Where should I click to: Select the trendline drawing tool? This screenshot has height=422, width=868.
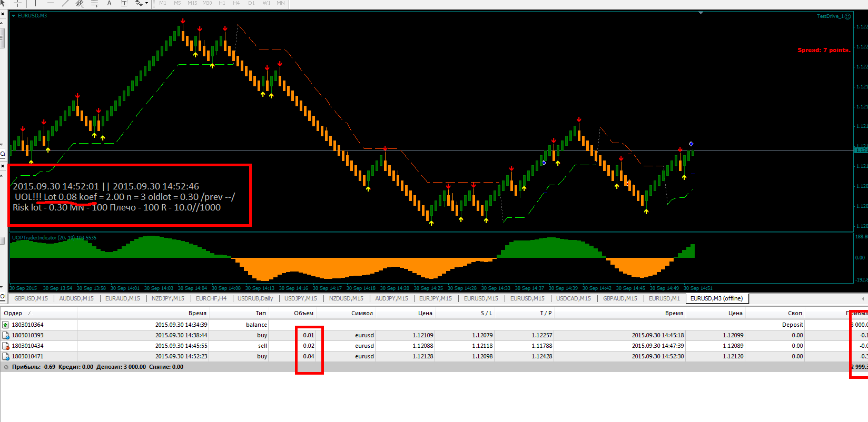click(65, 3)
